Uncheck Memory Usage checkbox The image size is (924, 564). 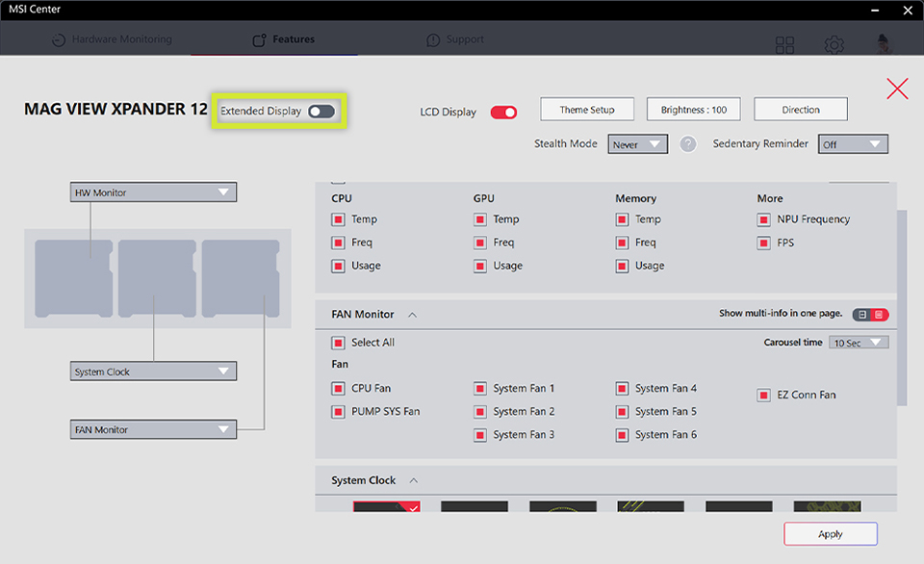coord(622,267)
